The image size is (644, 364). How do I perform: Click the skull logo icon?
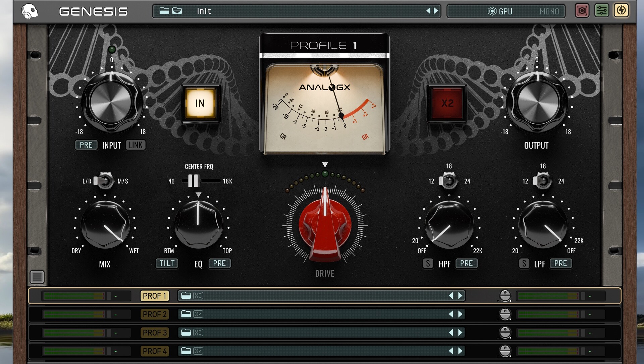pos(30,11)
